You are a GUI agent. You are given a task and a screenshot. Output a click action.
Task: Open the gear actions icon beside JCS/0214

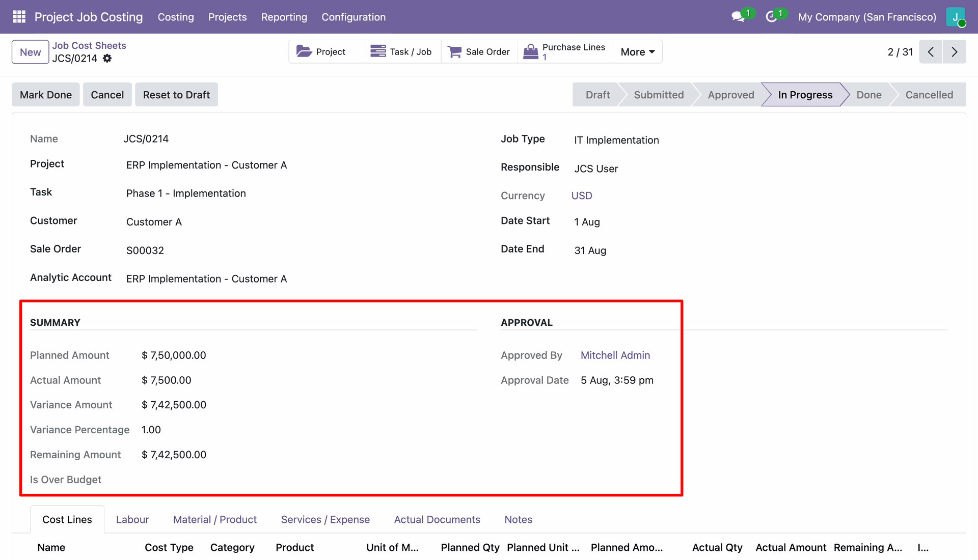tap(107, 59)
